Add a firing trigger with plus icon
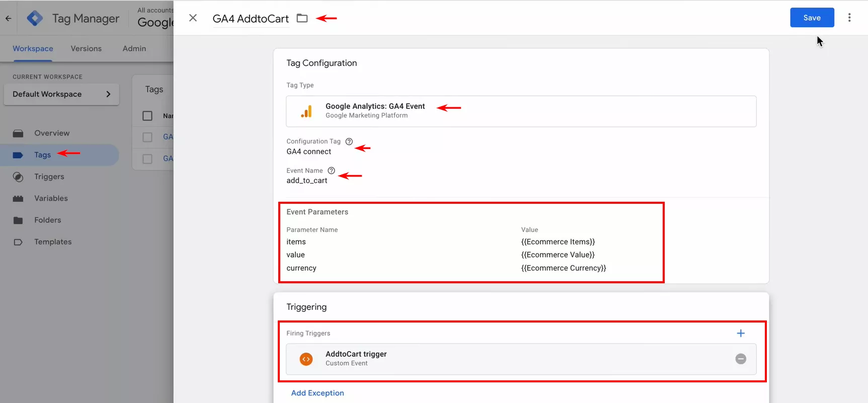Screen dimensions: 868x403 (741, 333)
